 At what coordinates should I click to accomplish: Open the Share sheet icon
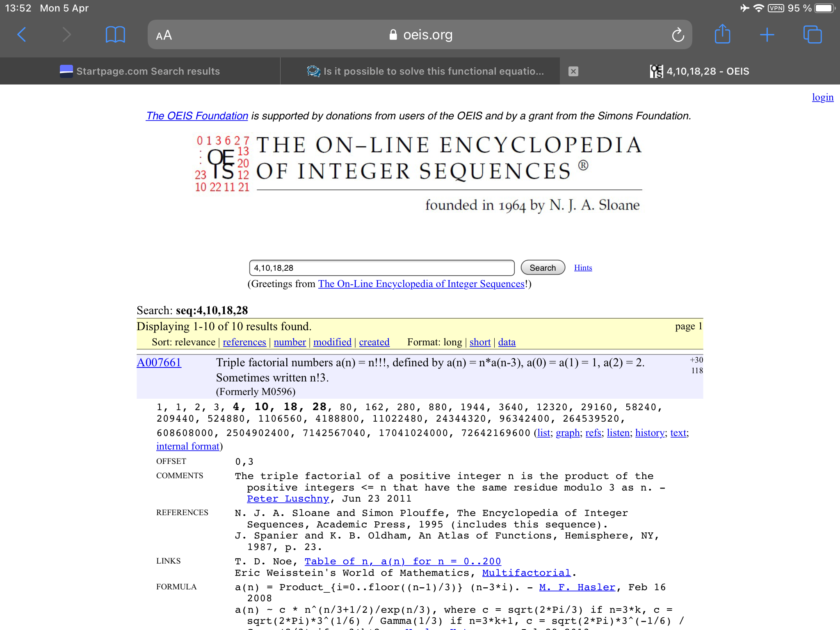(722, 34)
